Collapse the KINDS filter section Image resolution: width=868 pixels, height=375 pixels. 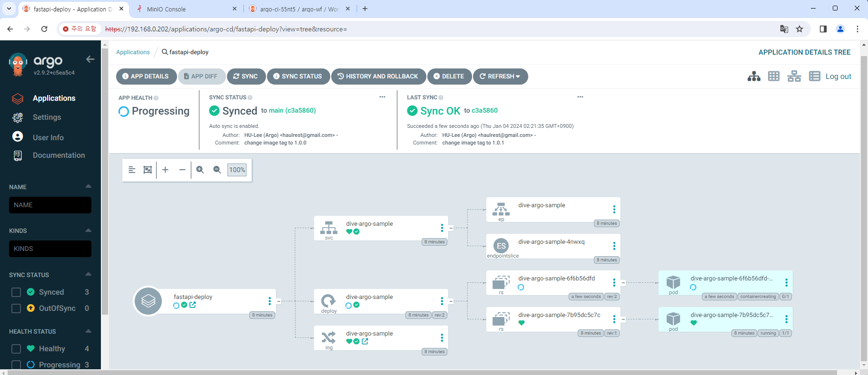coord(88,231)
